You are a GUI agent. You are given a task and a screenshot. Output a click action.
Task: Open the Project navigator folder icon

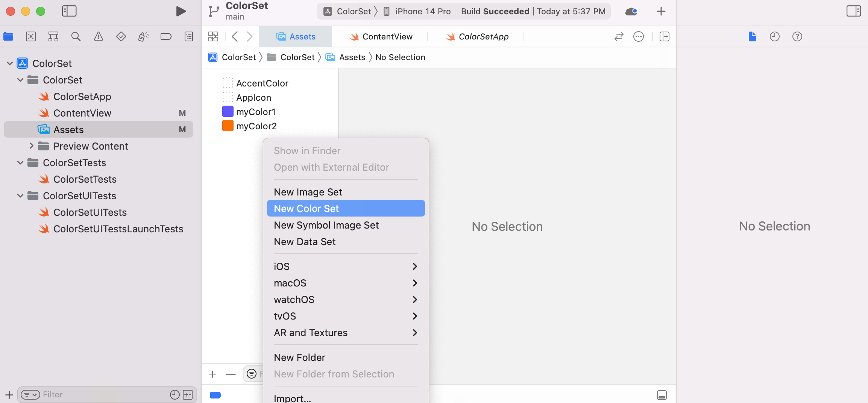tap(8, 36)
